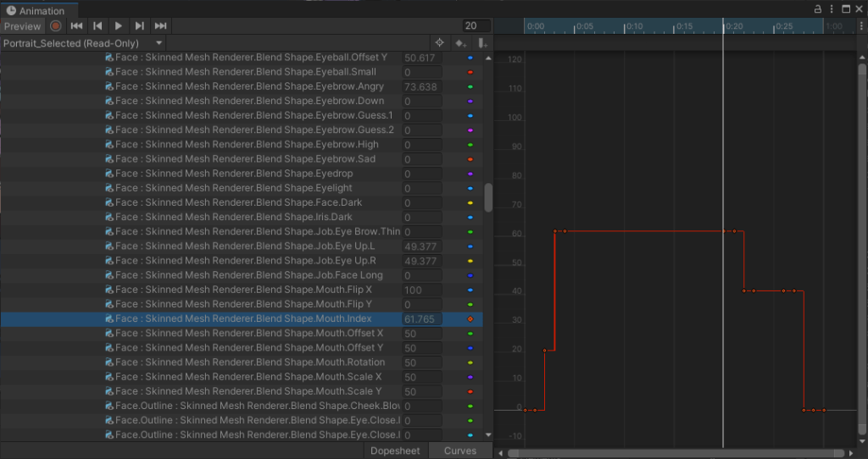Step to the previous keyframe
Image resolution: width=868 pixels, height=459 pixels.
pos(97,26)
